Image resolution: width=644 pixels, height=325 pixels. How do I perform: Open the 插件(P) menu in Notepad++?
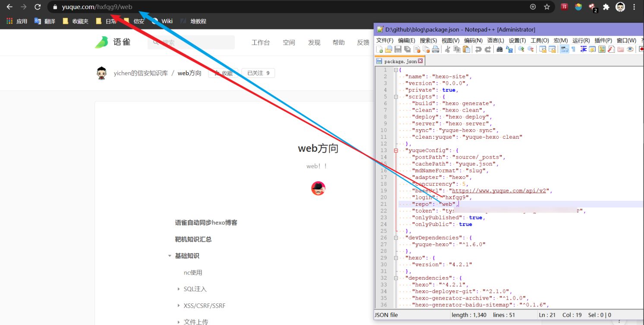tap(603, 40)
